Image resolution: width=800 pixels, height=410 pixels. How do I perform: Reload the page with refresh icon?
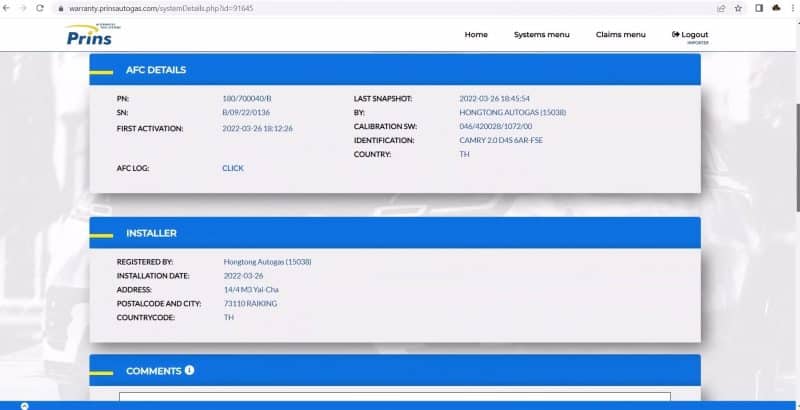(x=40, y=8)
